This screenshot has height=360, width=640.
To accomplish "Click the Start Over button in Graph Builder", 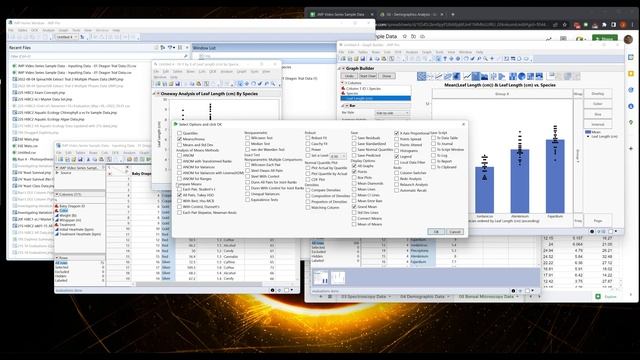I will (x=367, y=76).
